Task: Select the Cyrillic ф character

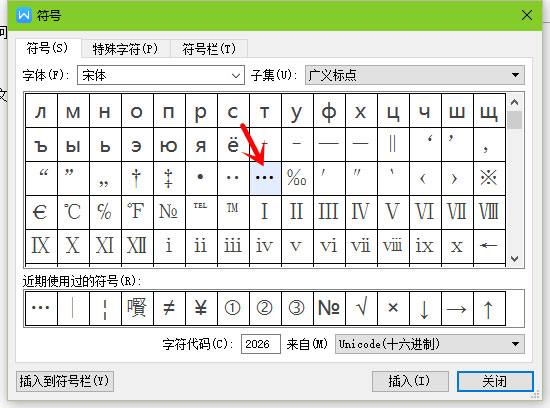Action: tap(329, 111)
